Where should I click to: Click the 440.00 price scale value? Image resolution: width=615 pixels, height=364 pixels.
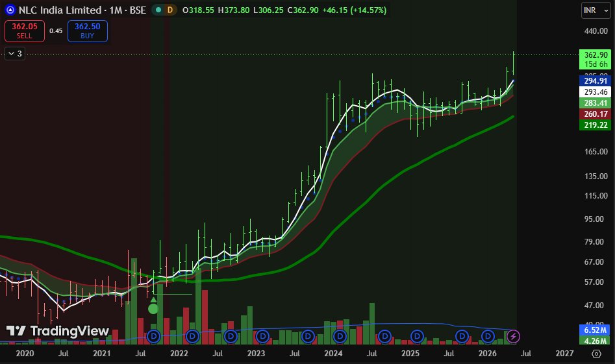click(596, 31)
